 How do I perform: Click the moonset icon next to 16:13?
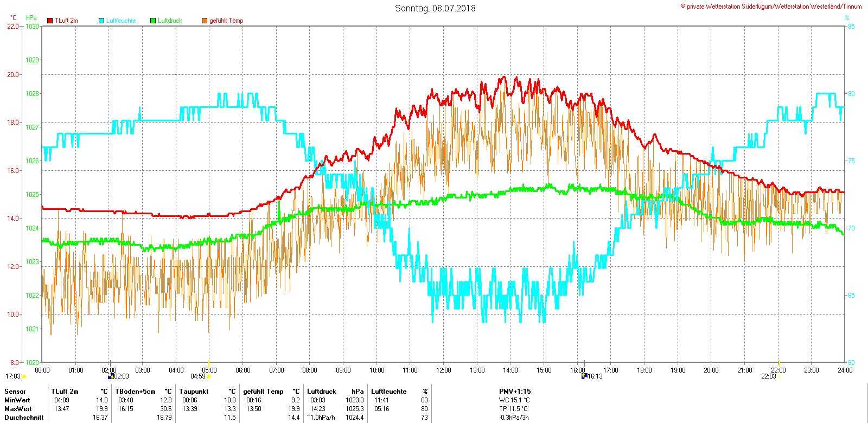click(x=584, y=376)
